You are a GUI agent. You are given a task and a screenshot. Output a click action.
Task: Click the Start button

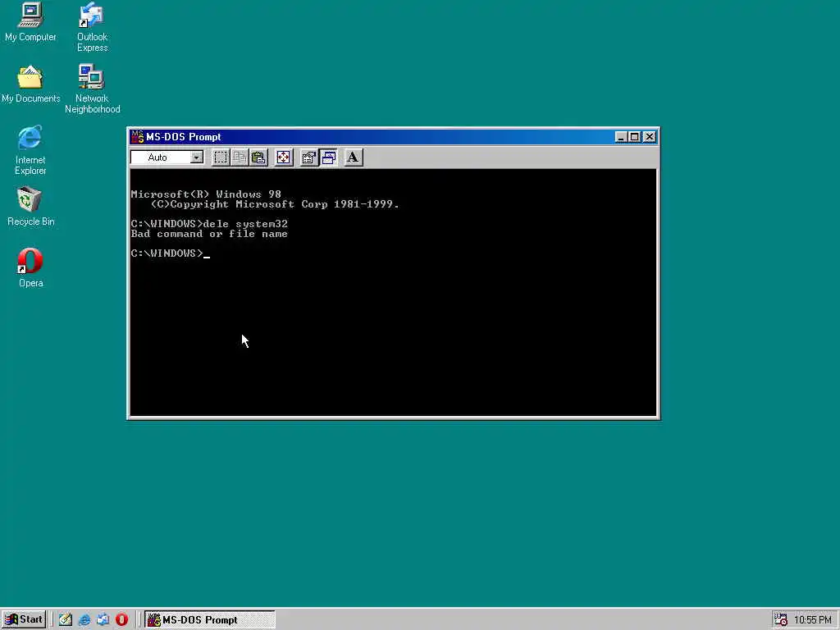coord(24,620)
